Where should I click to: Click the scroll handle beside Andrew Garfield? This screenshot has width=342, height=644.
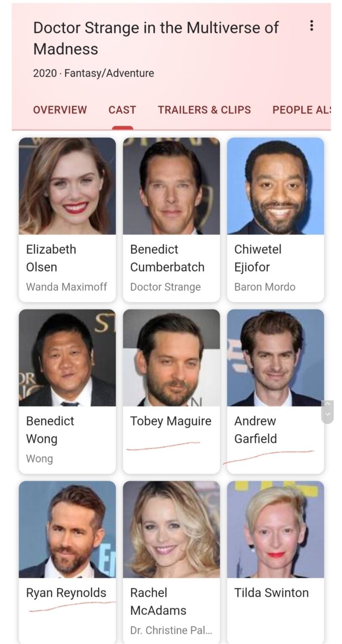coord(328,412)
